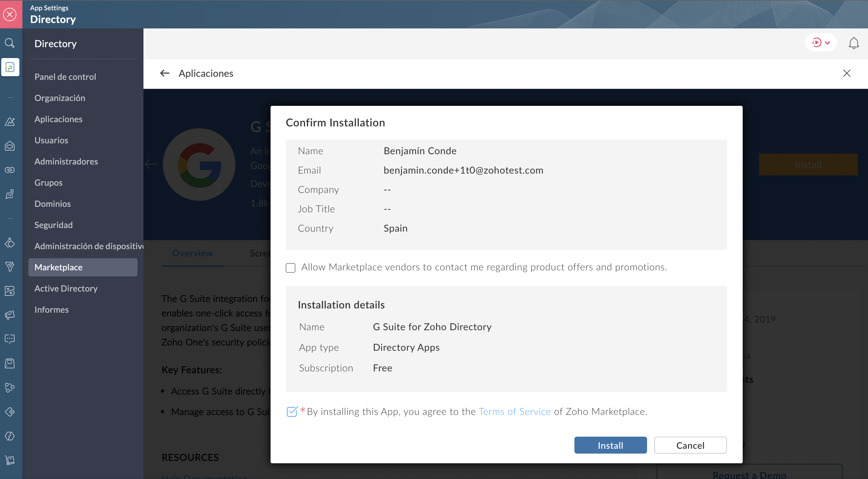Click the dimmed orange Install button behind dialog
Viewport: 868px width, 479px height.
pyautogui.click(x=808, y=165)
